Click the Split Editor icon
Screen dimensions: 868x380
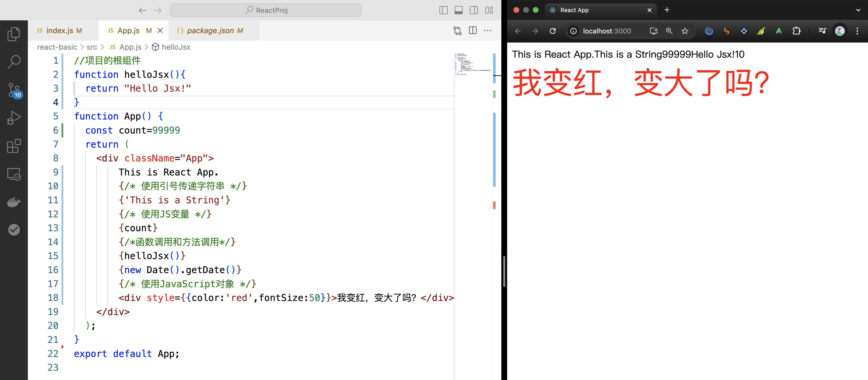473,30
